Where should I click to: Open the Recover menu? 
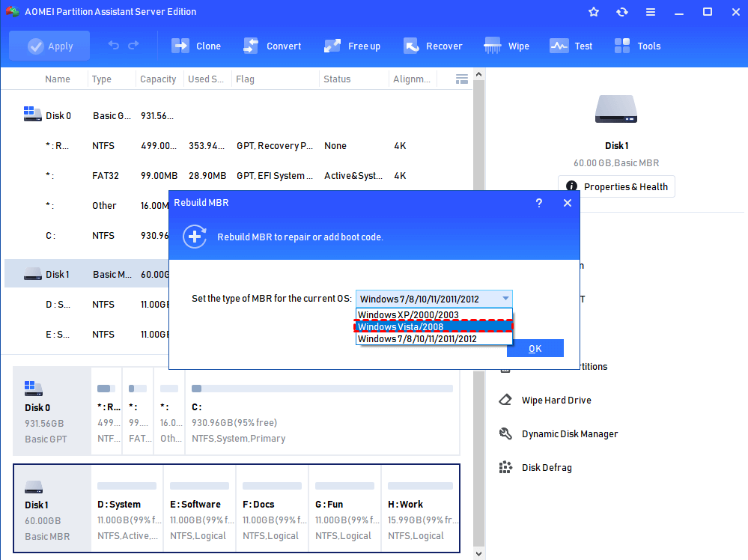click(434, 46)
